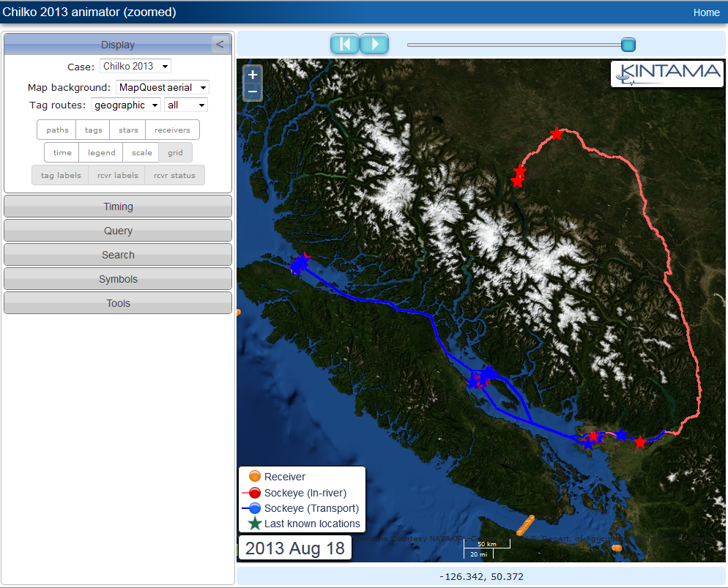
Task: Zoom out with the minus map button
Action: pyautogui.click(x=253, y=92)
